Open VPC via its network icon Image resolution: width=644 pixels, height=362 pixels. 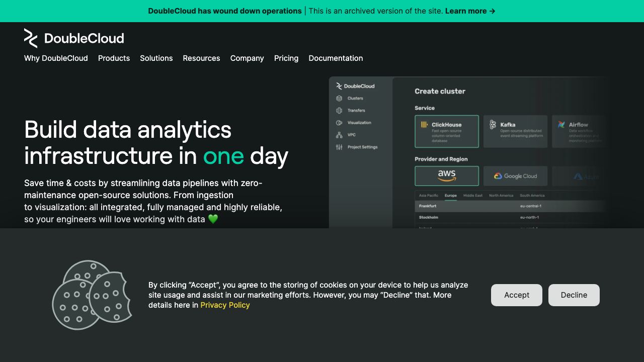pos(339,135)
